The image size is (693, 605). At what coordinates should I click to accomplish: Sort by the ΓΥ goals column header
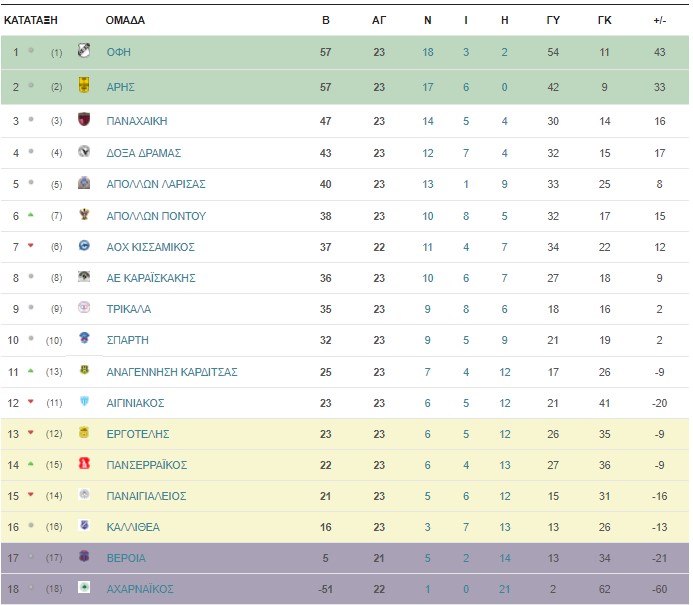click(553, 20)
